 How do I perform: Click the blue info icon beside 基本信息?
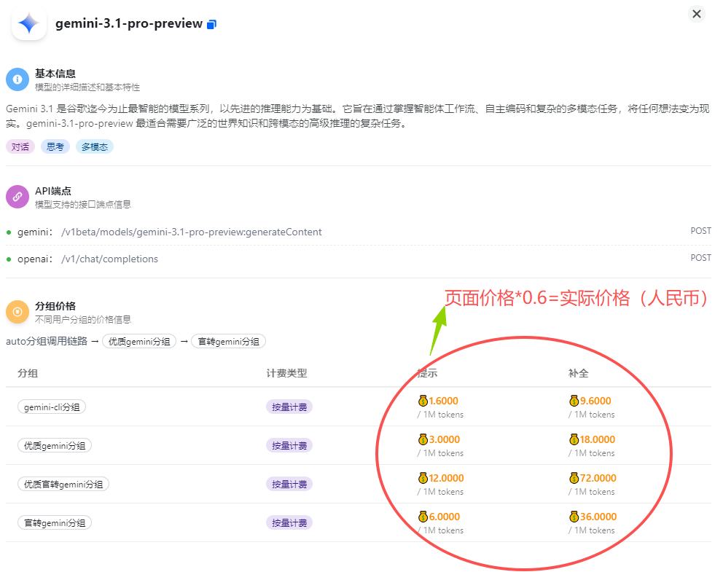pos(17,79)
